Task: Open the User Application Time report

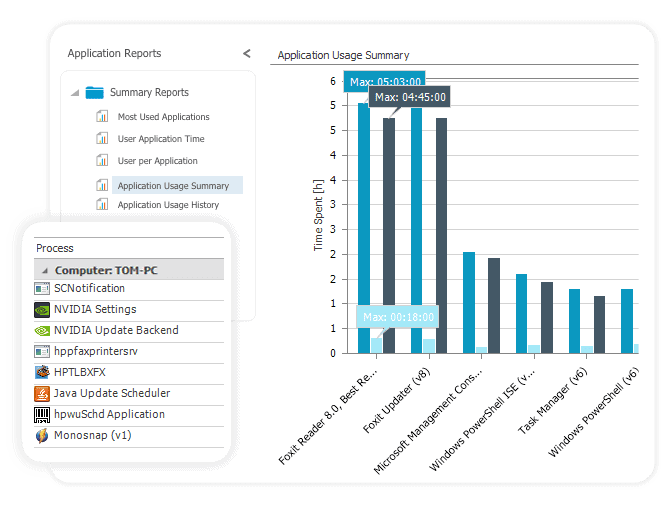Action: click(161, 139)
